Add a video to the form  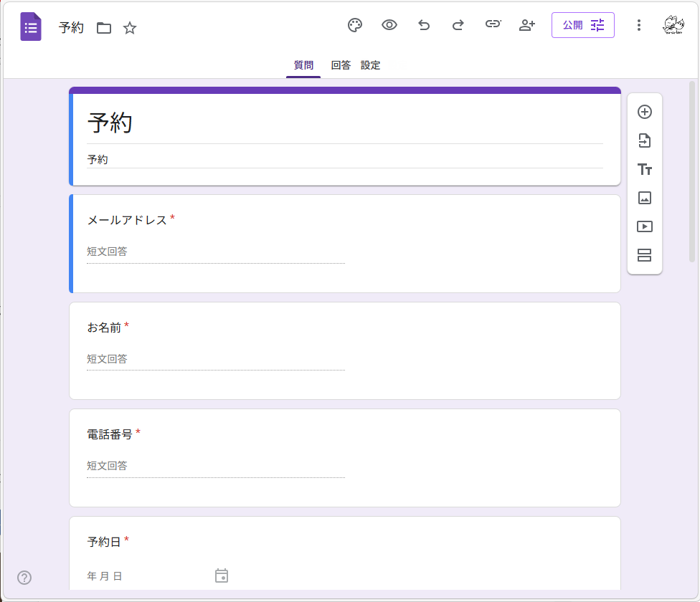pyautogui.click(x=644, y=226)
